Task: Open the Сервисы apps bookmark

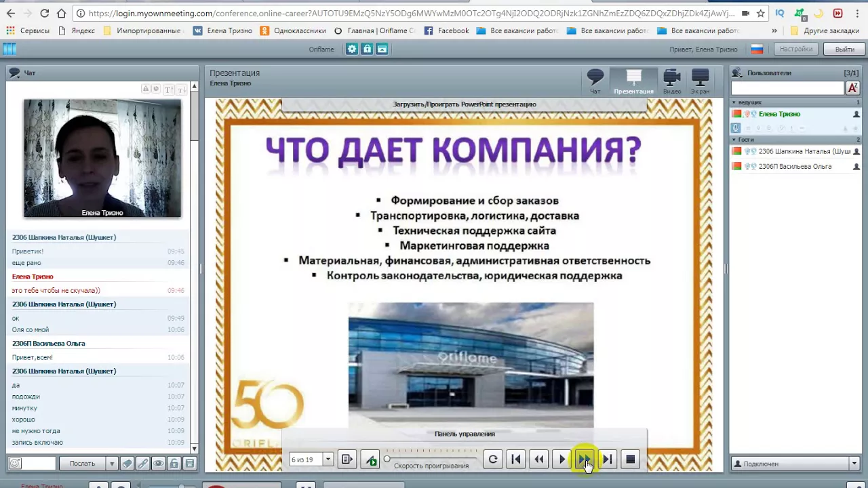Action: coord(28,30)
